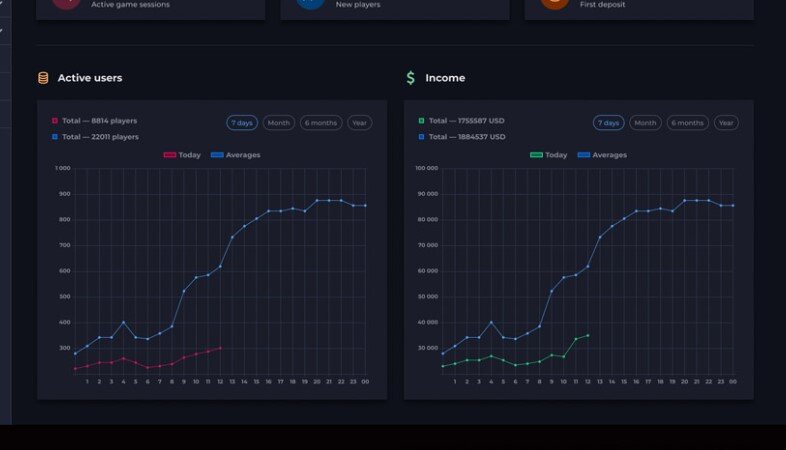Screen dimensions: 786x450
Task: Switch Active users chart to Year
Action: coord(359,123)
